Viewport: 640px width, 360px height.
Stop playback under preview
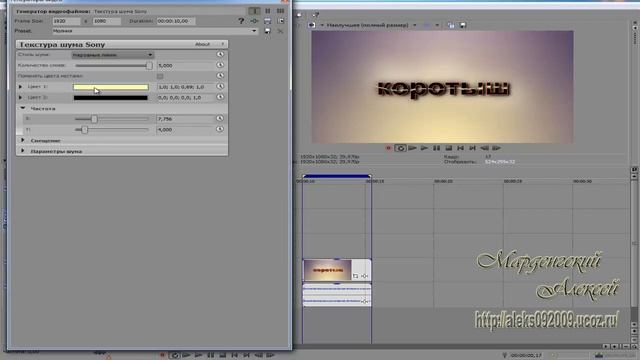[449, 148]
